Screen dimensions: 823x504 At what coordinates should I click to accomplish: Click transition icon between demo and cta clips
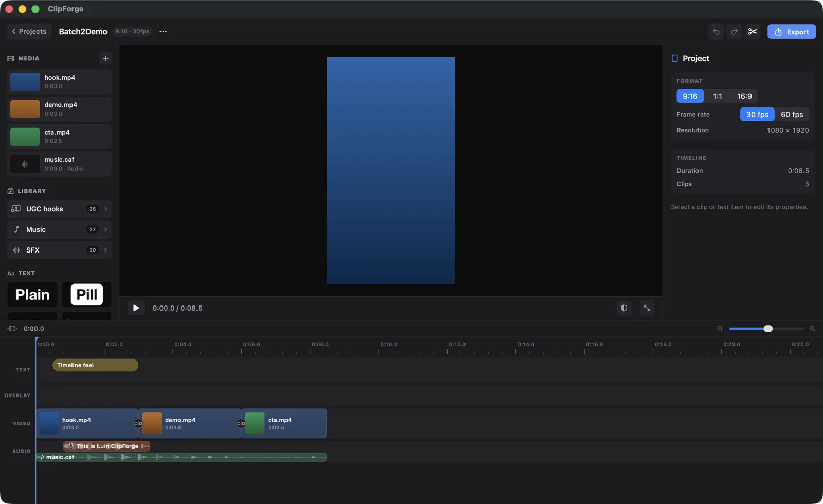(x=241, y=423)
